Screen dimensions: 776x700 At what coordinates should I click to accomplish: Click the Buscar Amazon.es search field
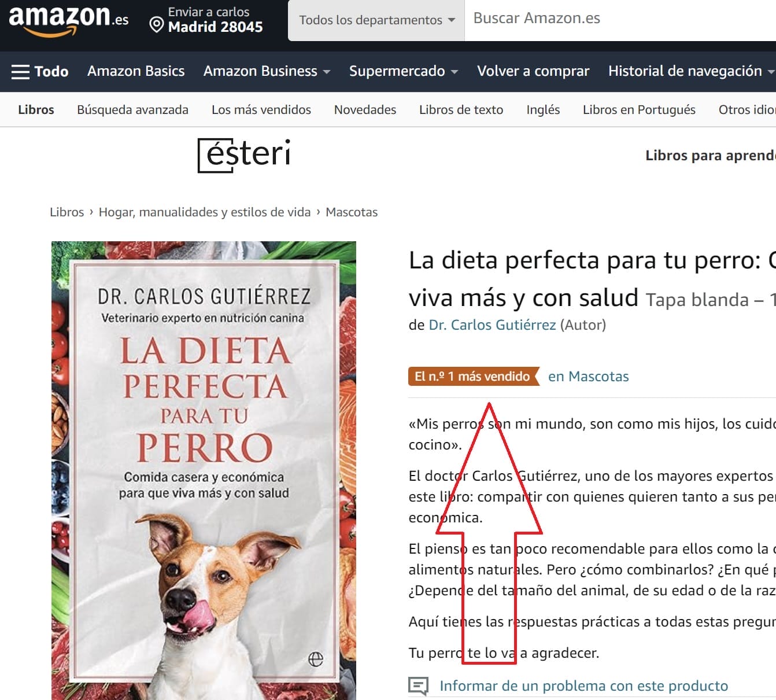pyautogui.click(x=620, y=20)
